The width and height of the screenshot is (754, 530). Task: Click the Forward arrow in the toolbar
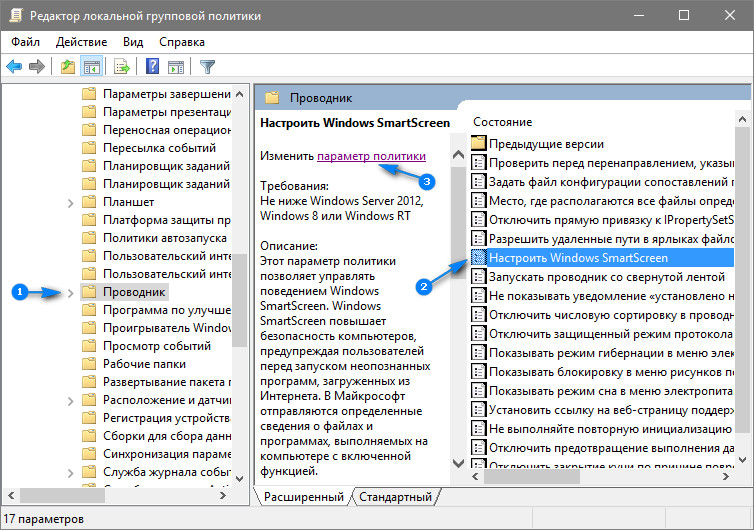[37, 67]
